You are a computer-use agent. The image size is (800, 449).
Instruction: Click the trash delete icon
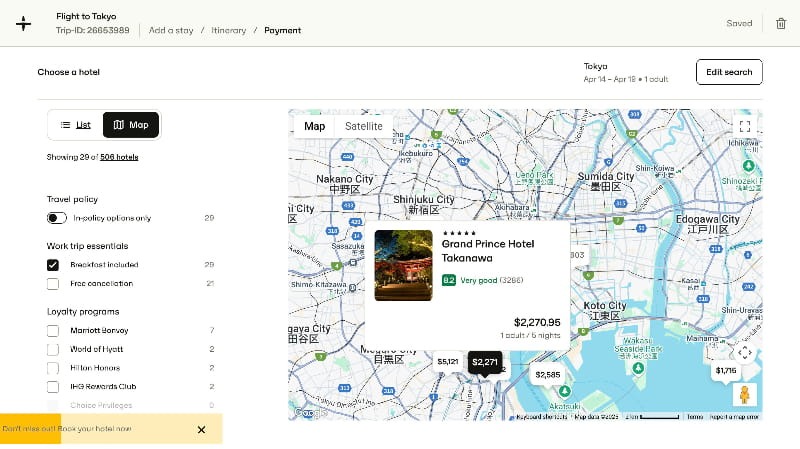(x=781, y=23)
